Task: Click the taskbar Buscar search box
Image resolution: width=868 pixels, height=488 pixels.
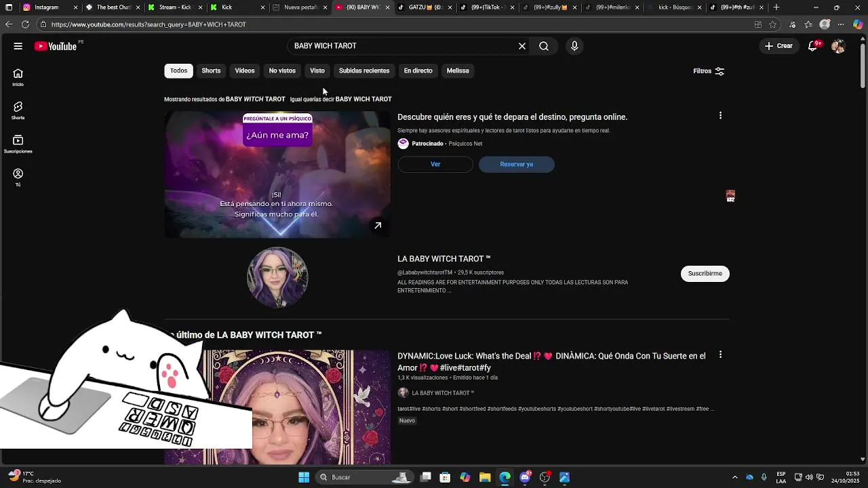Action: click(x=364, y=477)
